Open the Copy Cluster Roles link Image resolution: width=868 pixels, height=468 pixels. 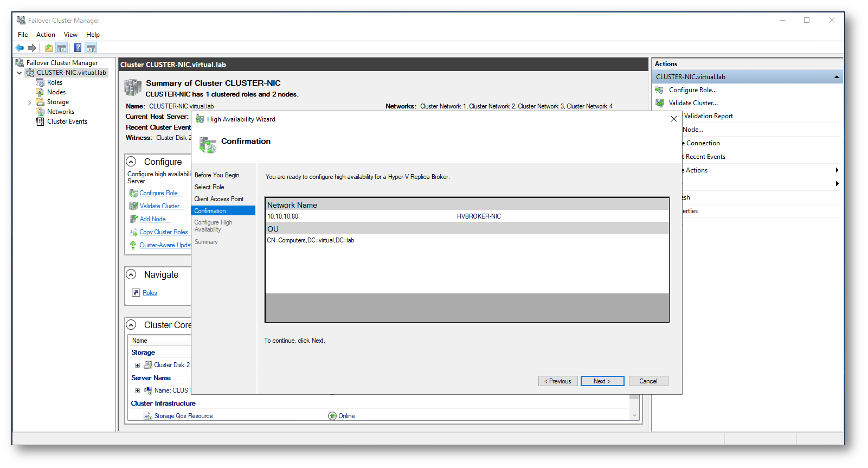point(165,232)
